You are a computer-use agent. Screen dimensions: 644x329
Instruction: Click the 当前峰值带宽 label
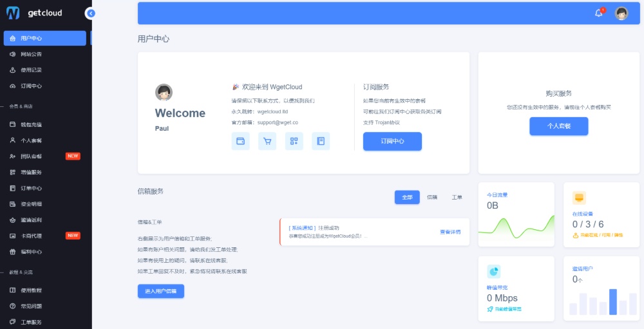click(x=507, y=309)
